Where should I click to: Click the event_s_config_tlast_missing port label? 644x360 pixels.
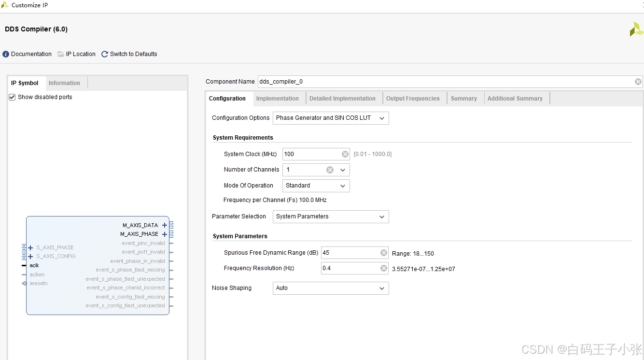[x=130, y=297]
